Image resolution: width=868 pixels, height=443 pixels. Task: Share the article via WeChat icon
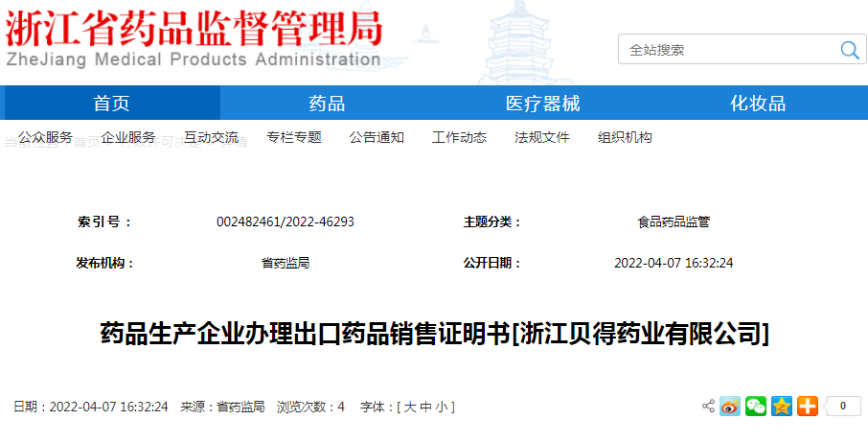(x=756, y=407)
